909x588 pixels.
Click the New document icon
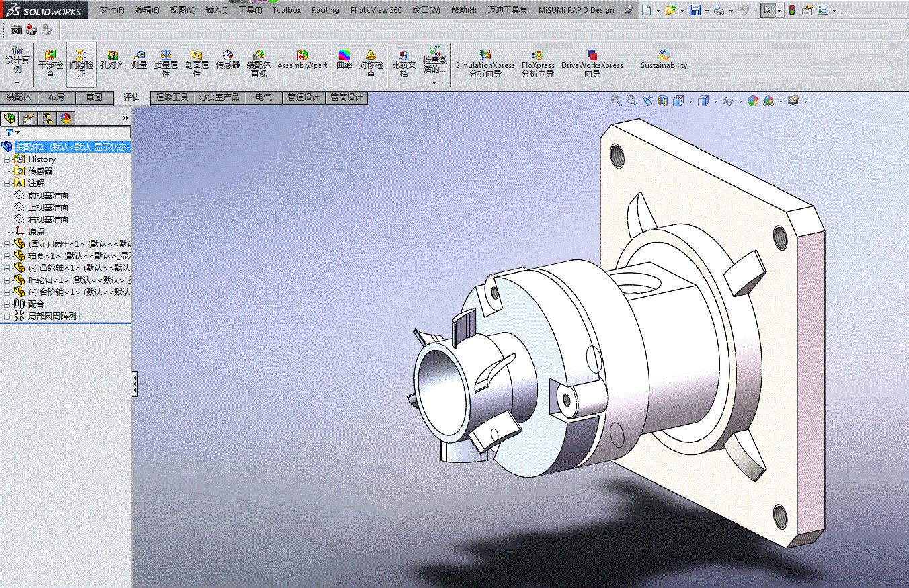tap(646, 10)
